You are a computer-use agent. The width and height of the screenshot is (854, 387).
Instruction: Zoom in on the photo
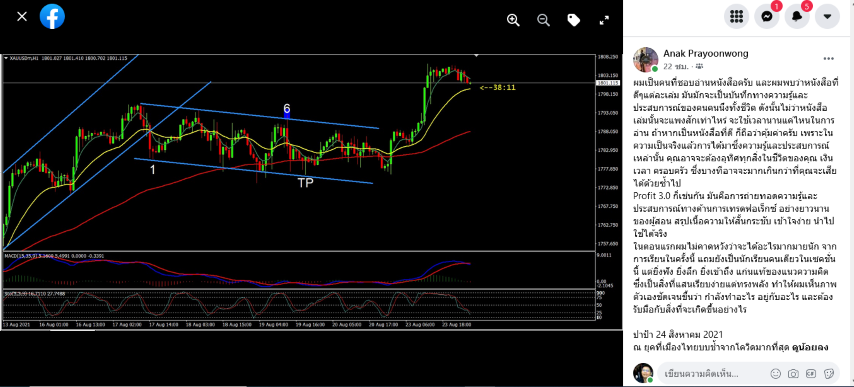[x=513, y=21]
